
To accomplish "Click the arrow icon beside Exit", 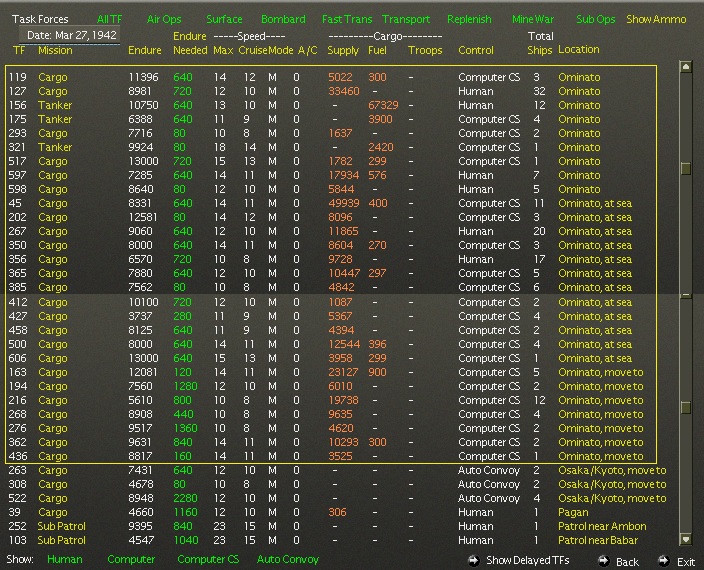I will coord(664,561).
